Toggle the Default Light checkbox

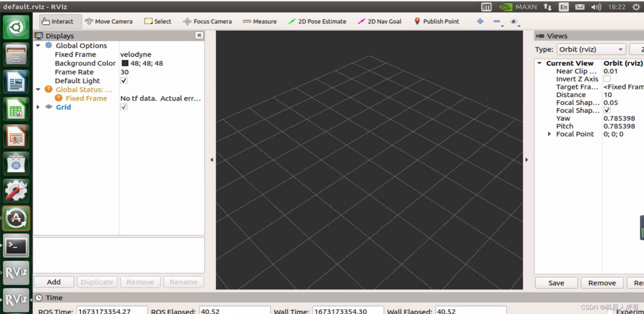tap(124, 81)
